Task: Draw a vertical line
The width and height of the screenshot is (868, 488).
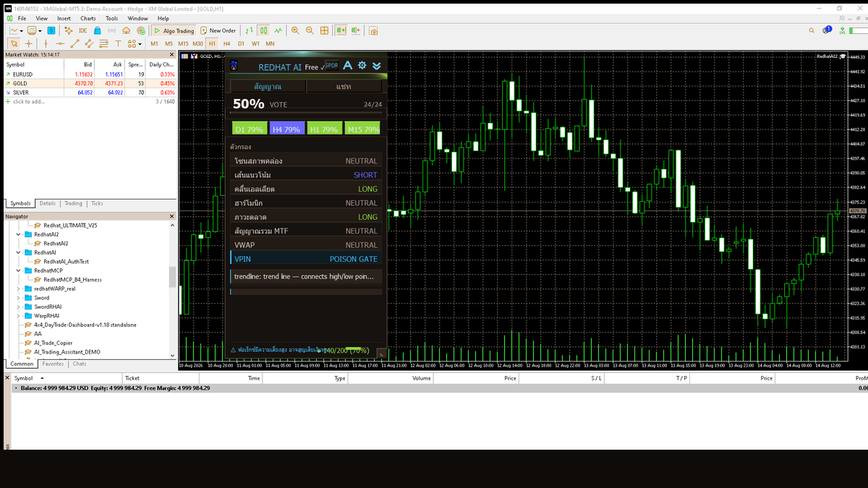Action: tap(46, 43)
